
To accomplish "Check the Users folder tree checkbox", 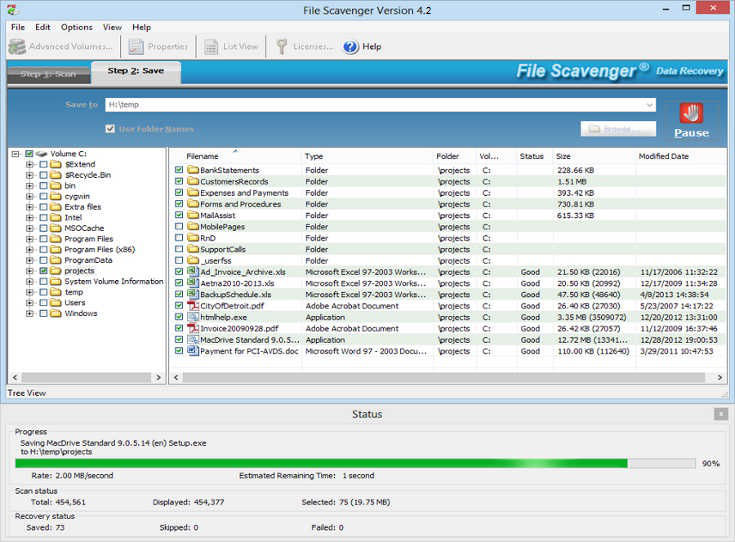I will coord(43,303).
